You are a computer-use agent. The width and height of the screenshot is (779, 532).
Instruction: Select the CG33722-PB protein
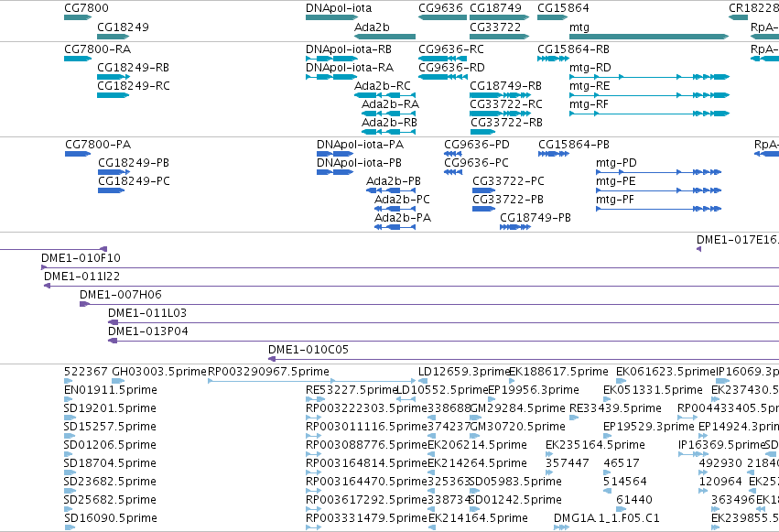pos(484,209)
